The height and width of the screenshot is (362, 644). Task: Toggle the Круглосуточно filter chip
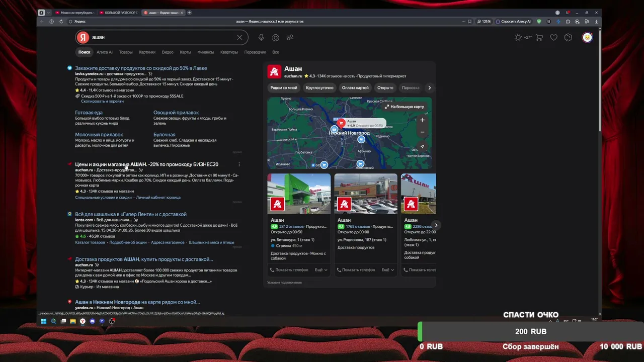[319, 87]
